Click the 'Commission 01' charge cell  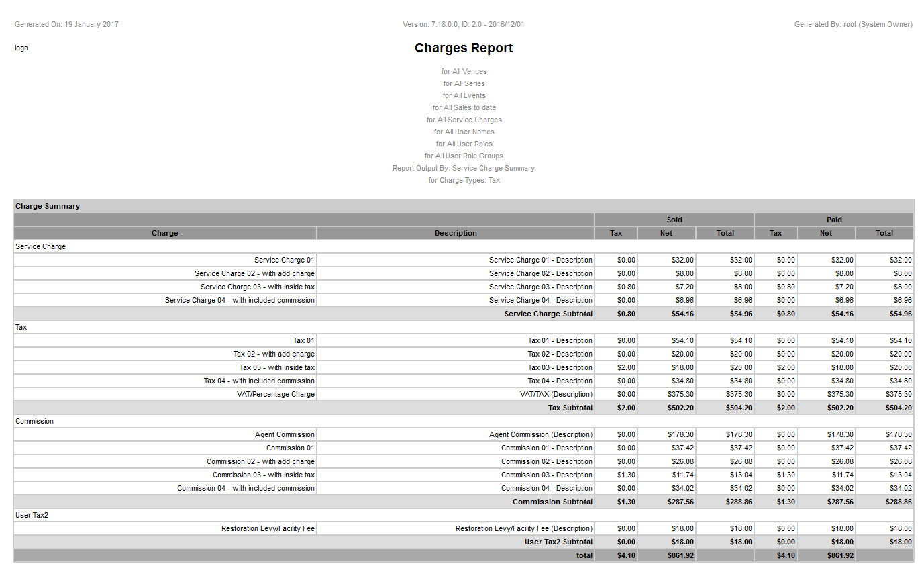tap(165, 448)
